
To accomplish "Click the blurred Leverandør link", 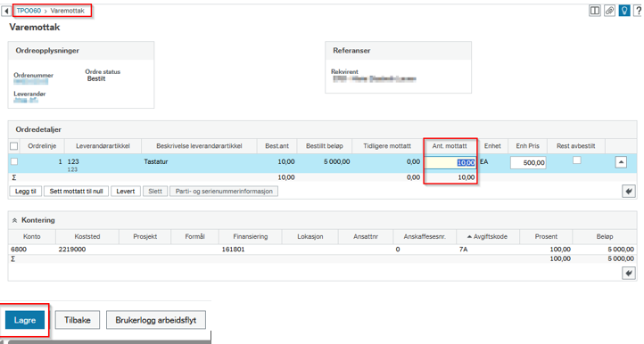I will tap(26, 100).
